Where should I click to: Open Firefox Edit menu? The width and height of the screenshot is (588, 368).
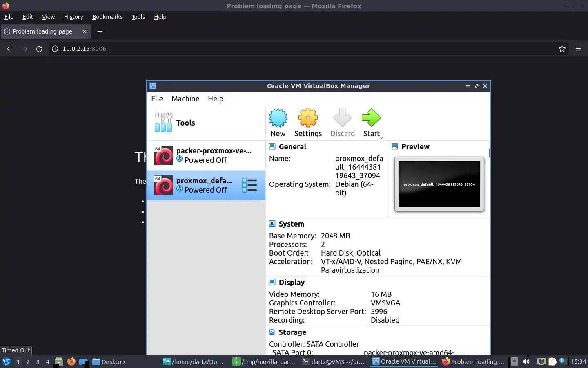tap(28, 17)
